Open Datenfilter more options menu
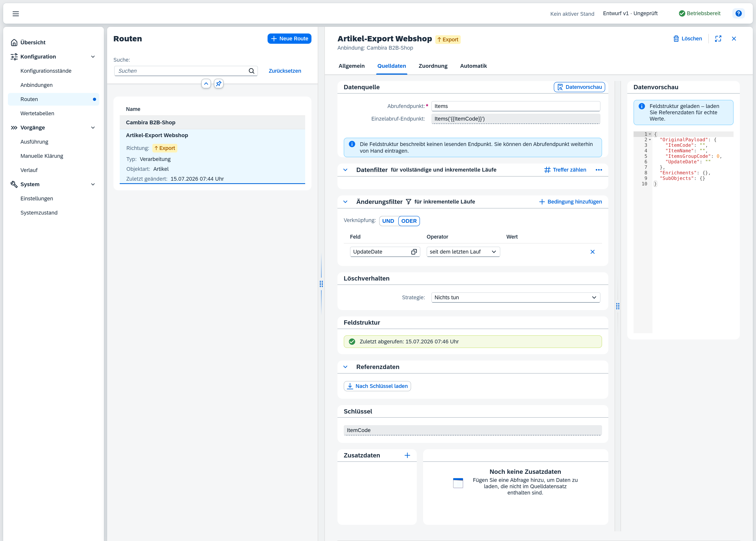This screenshot has width=756, height=541. 598,170
